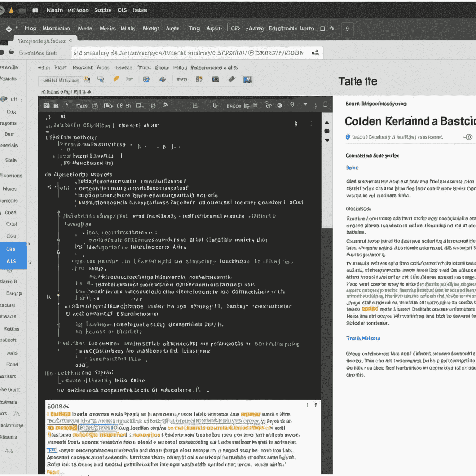The width and height of the screenshot is (476, 476).
Task: Open the down-triangle dropdown in editor toolbar
Action: click(x=305, y=104)
